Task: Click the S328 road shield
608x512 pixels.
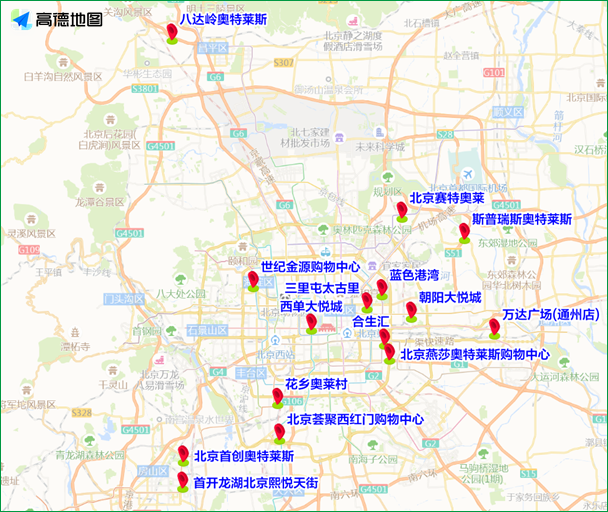Action: click(82, 413)
